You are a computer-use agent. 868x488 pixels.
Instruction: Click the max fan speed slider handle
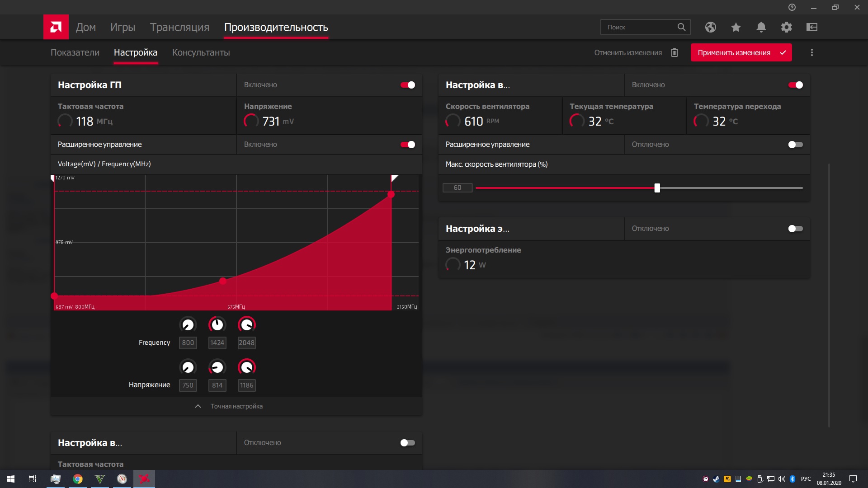pyautogui.click(x=657, y=188)
